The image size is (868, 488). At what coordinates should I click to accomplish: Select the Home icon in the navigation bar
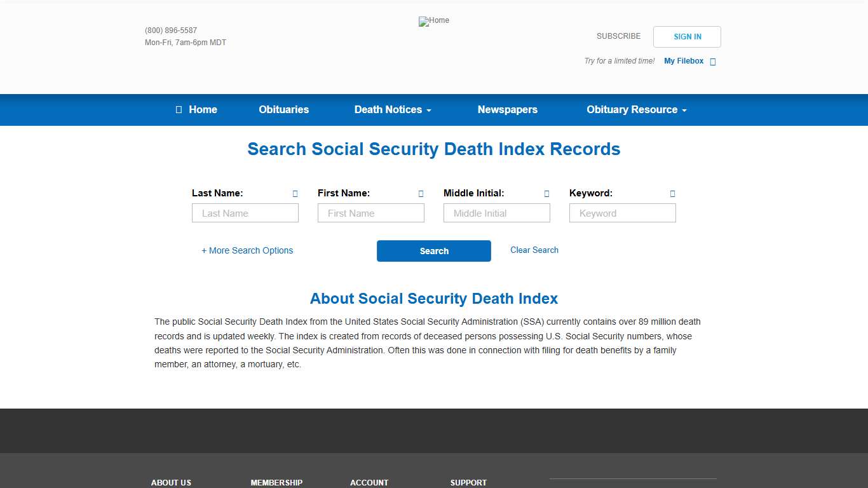click(x=179, y=109)
